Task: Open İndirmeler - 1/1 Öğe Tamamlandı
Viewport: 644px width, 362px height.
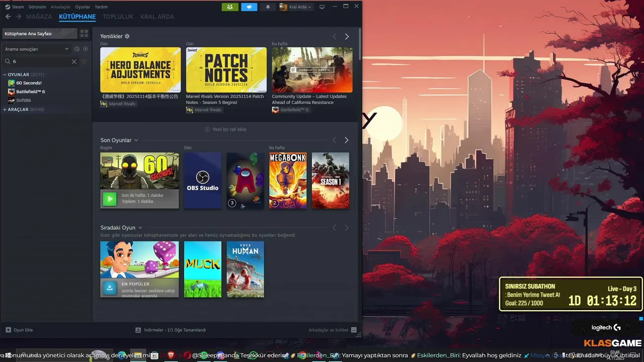Action: click(171, 330)
